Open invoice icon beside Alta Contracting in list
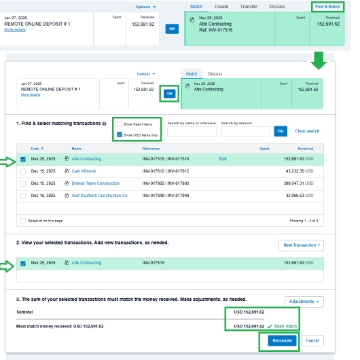The height and width of the screenshot is (360, 360). (x=67, y=159)
